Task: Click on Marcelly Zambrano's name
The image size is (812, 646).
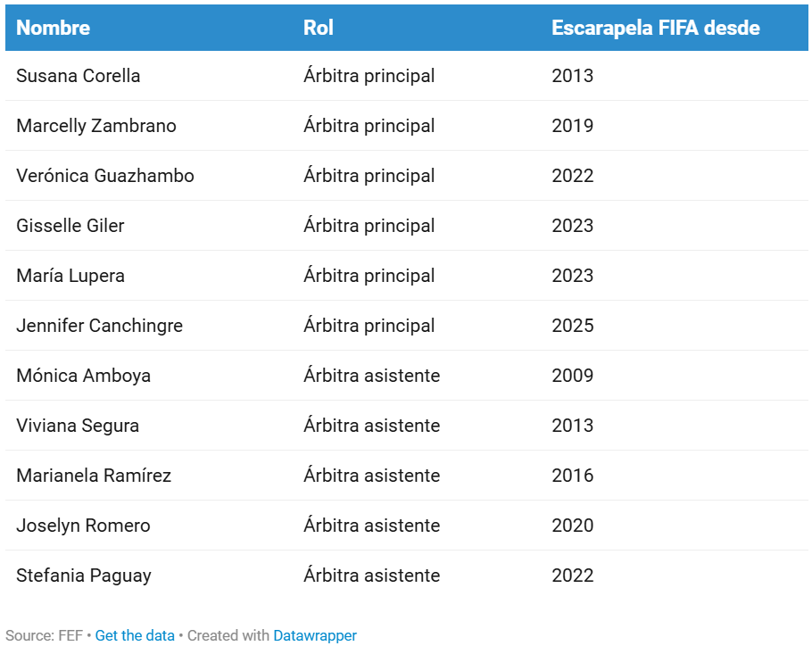Action: [x=96, y=126]
